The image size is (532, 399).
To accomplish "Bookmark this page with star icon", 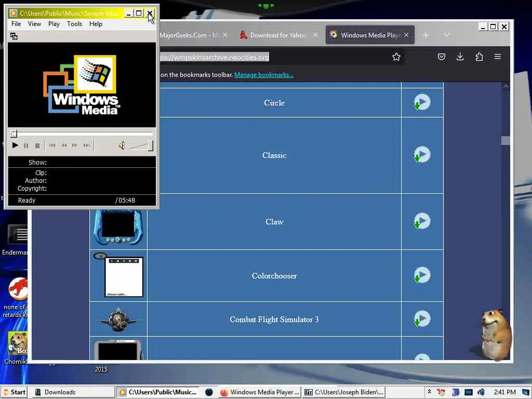I will click(396, 57).
